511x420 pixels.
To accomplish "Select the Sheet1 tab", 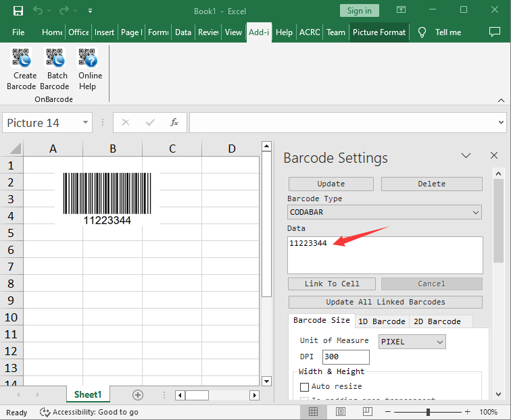I will (x=88, y=394).
